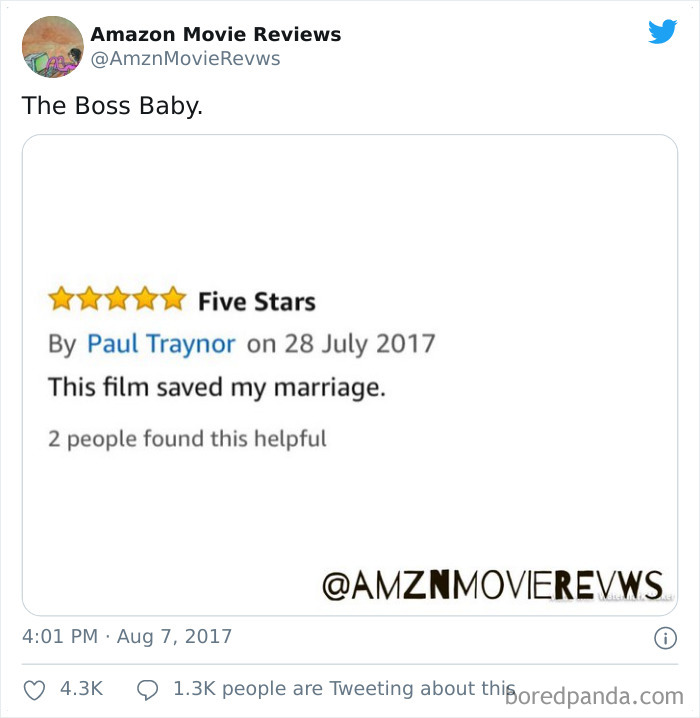Click the reply speech bubble icon
This screenshot has width=700, height=718.
147,690
